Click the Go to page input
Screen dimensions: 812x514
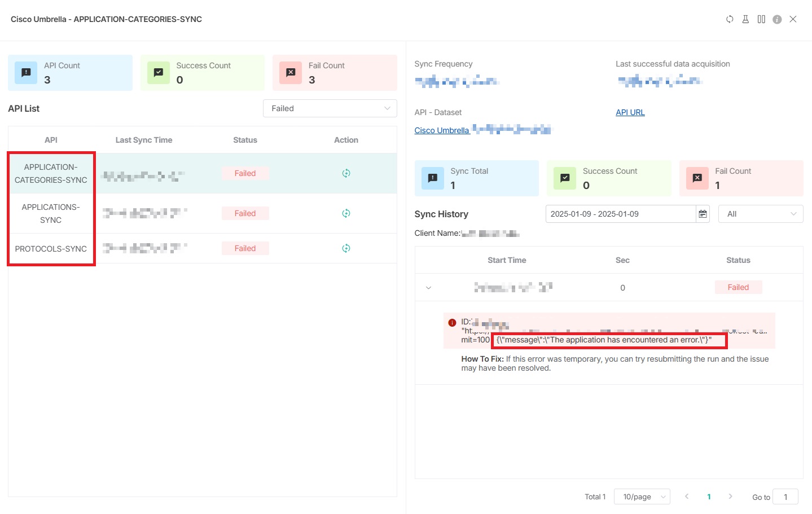(785, 497)
